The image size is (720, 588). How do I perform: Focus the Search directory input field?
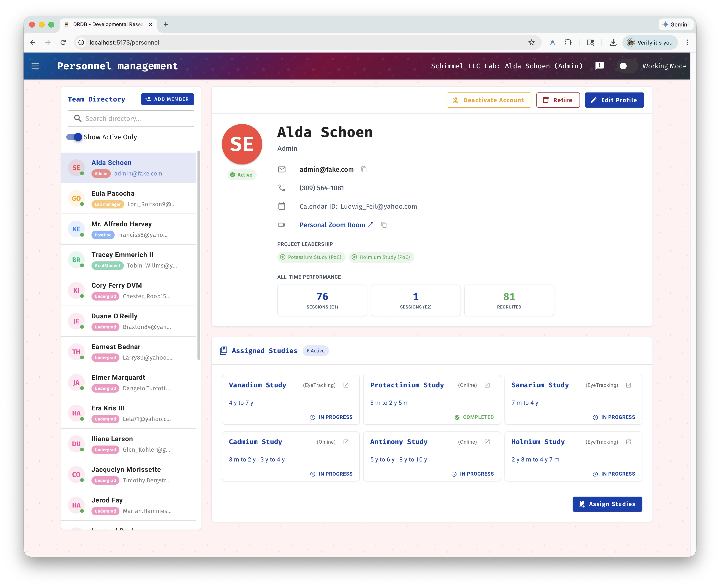(x=131, y=119)
